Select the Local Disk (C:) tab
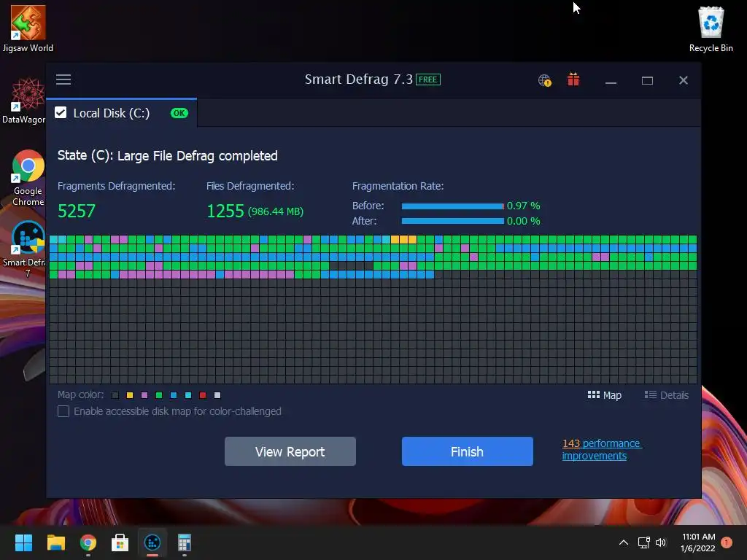This screenshot has height=560, width=747. click(x=122, y=113)
